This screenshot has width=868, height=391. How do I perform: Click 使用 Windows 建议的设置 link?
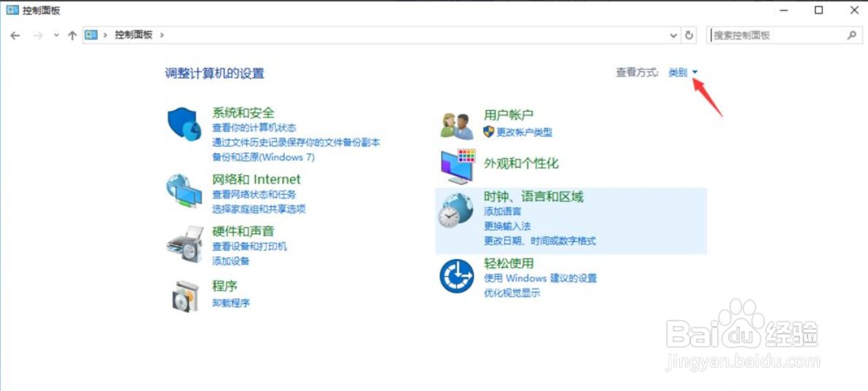(x=540, y=277)
